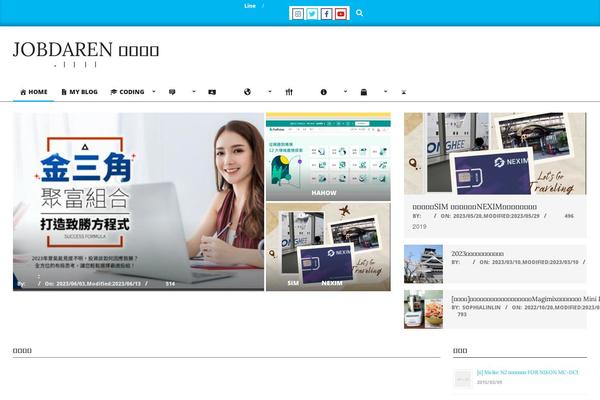The image size is (600, 400).
Task: Open the large NEXIM SIM card sidebar image
Action: point(495,153)
